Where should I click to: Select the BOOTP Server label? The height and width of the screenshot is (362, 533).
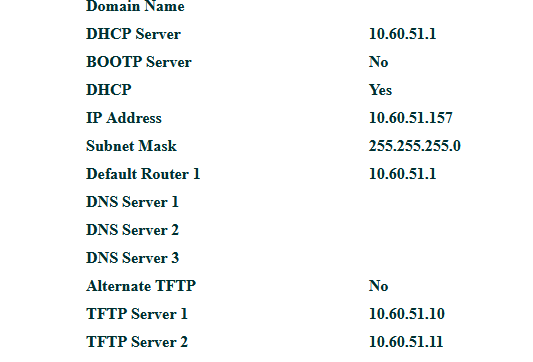(139, 62)
